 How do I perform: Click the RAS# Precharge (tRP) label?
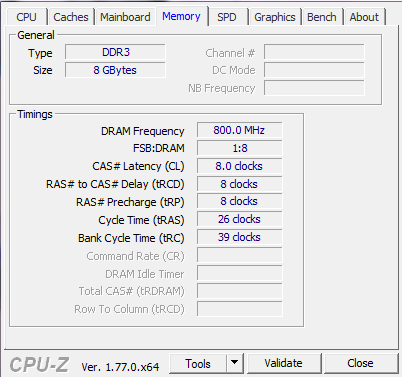click(x=130, y=202)
